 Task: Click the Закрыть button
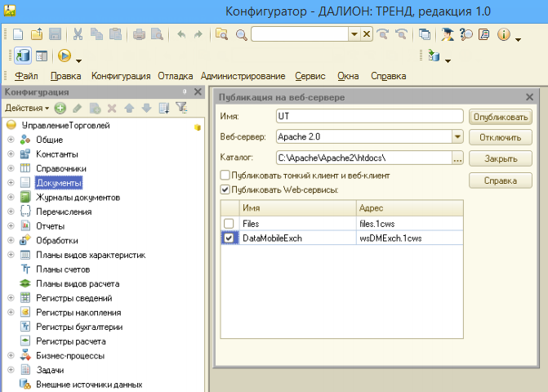pyautogui.click(x=501, y=158)
